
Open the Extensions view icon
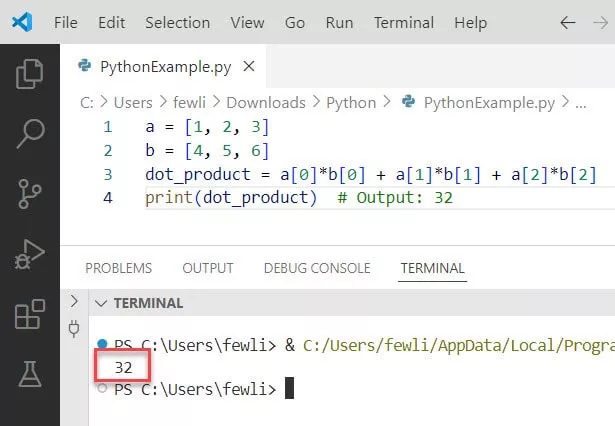point(30,316)
